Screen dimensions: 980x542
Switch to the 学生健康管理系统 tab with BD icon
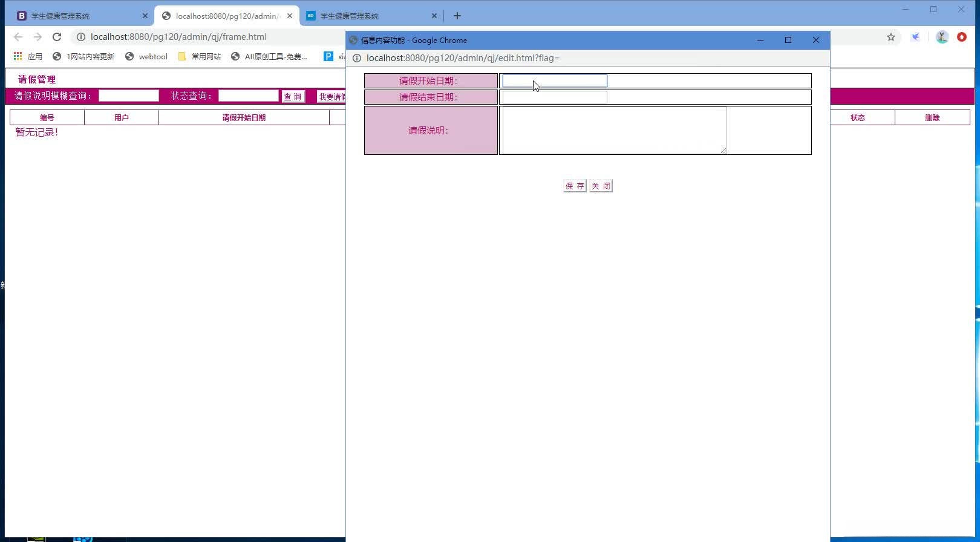click(371, 16)
